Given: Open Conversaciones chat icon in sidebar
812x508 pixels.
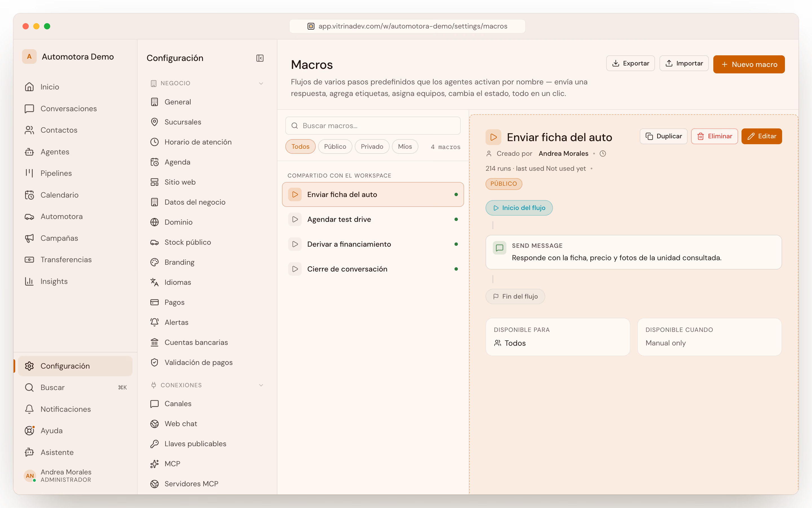Looking at the screenshot, I should [29, 109].
